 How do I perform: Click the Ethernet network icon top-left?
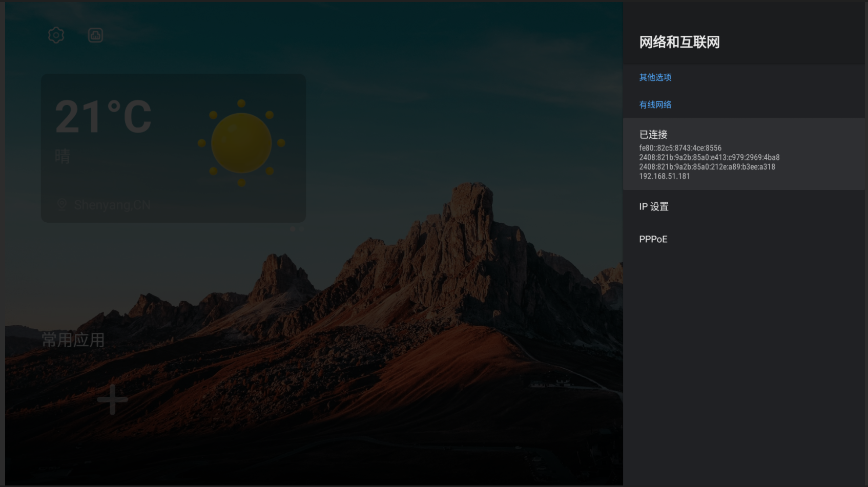[95, 35]
